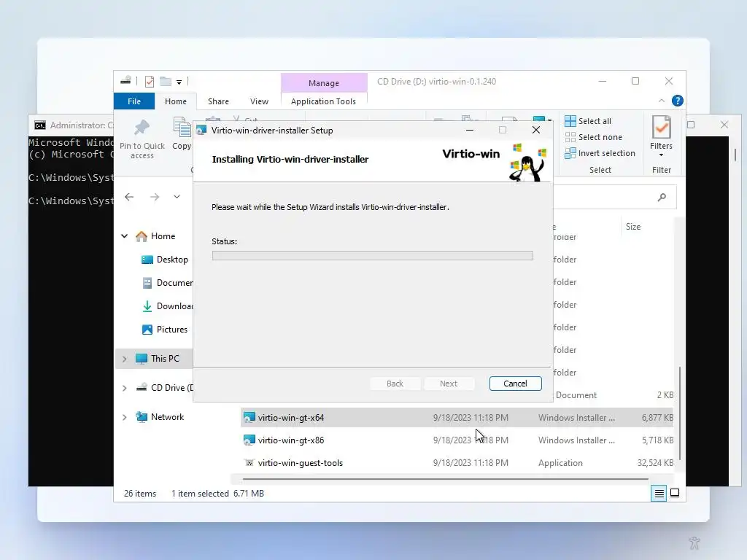Click virtio-win-gt-x86 installer icon
Screen dimensions: 747x560
(x=249, y=440)
